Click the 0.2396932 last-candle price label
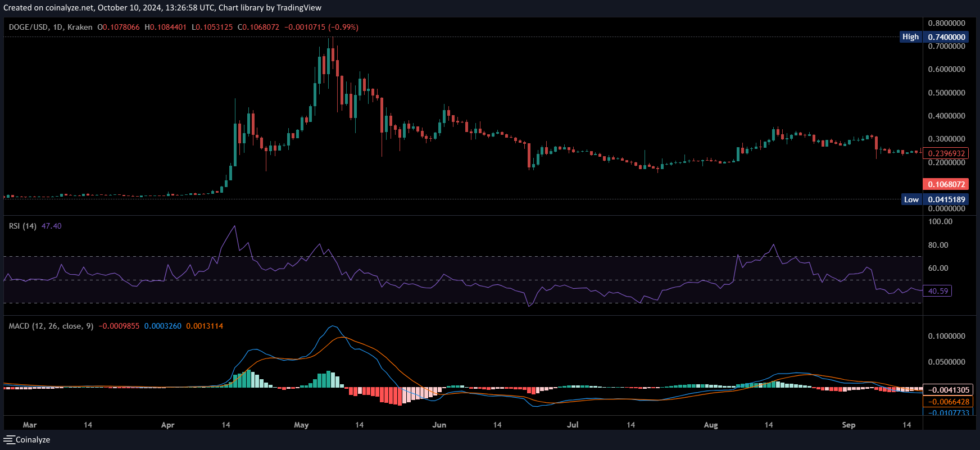This screenshot has height=450, width=980. 946,153
